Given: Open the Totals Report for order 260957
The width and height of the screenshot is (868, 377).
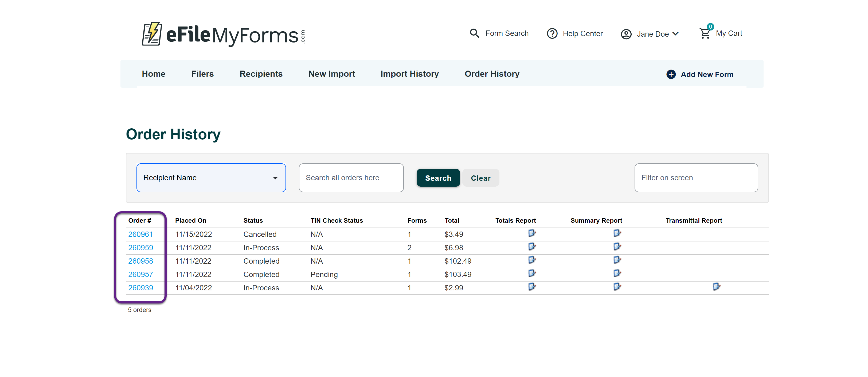Looking at the screenshot, I should click(x=532, y=274).
